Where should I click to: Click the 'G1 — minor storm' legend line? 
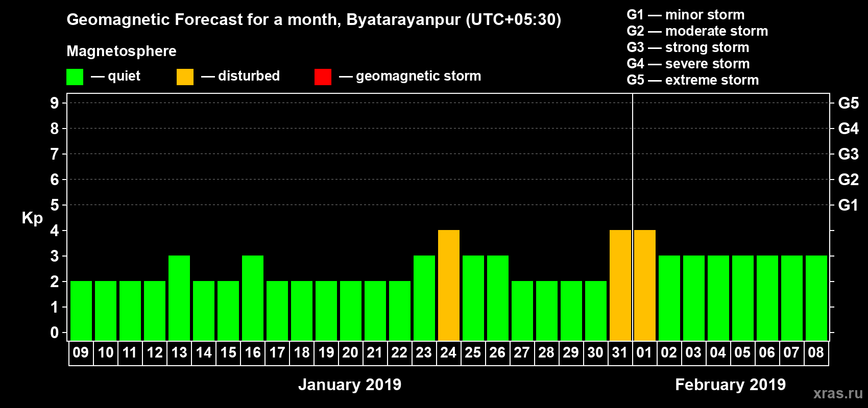coord(686,15)
